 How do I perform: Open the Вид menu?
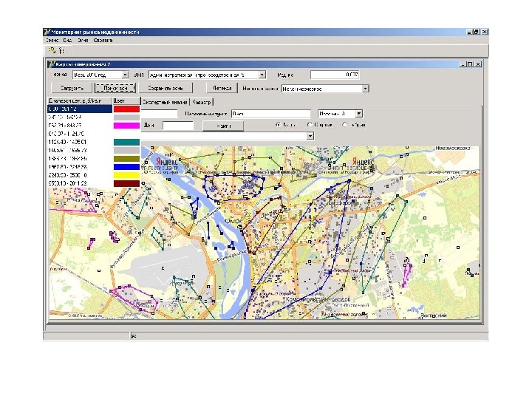point(67,40)
